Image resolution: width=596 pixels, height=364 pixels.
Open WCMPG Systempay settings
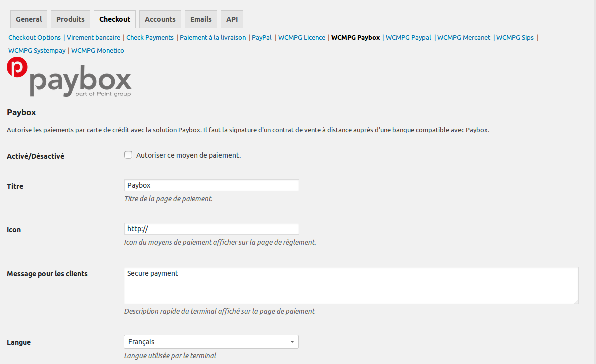(x=37, y=50)
